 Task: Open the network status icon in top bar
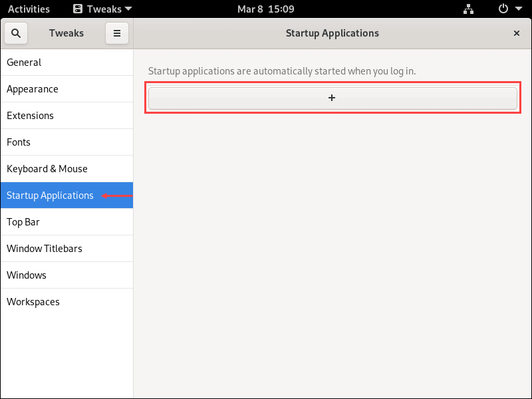pyautogui.click(x=468, y=9)
